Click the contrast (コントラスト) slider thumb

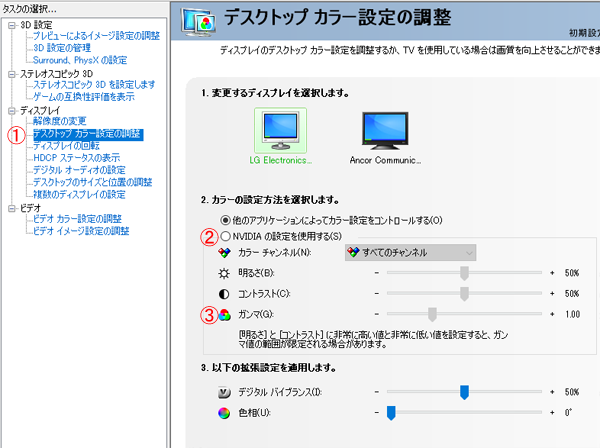[464, 294]
